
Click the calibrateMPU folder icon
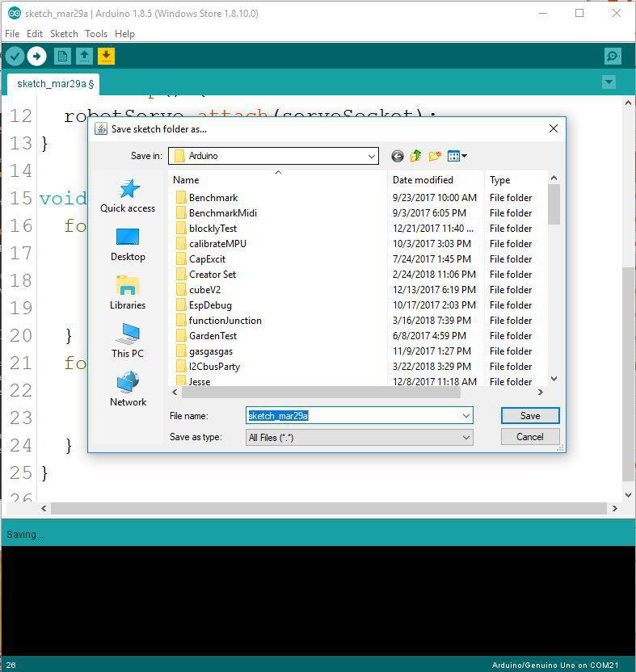[181, 244]
